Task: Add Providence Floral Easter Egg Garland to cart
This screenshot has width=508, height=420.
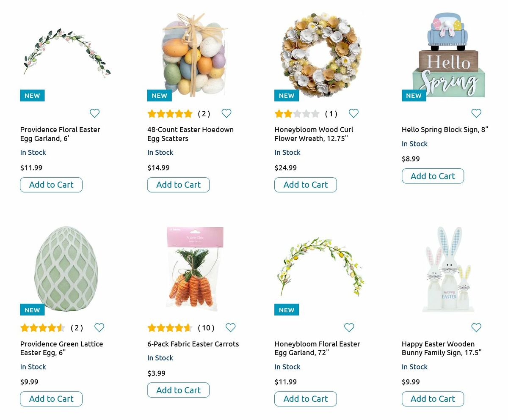Action: tap(51, 185)
